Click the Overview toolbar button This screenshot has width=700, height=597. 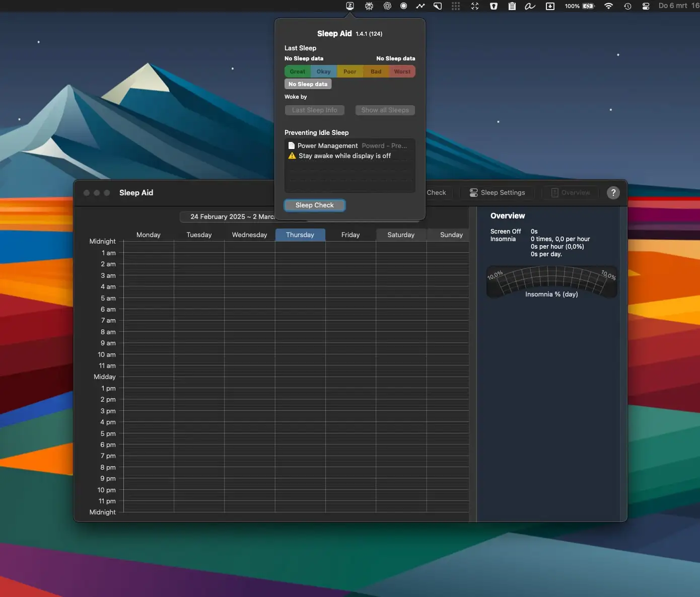(571, 193)
